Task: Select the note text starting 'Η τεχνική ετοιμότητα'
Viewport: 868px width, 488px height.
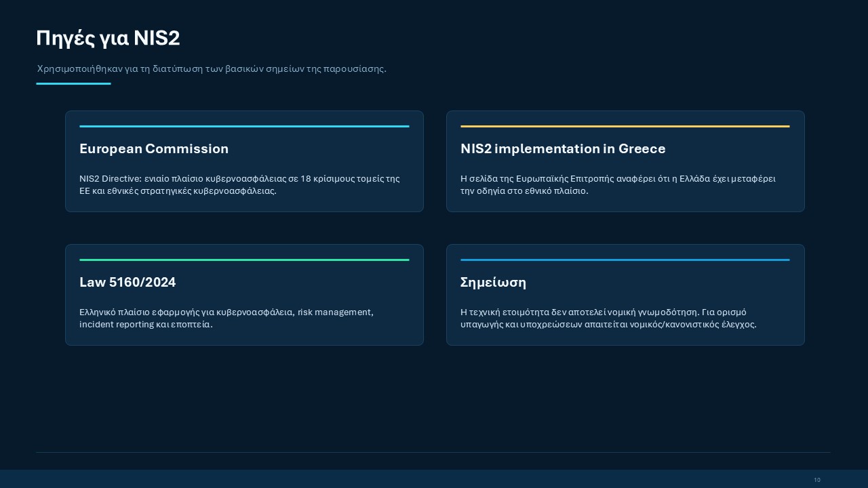Action: pyautogui.click(x=608, y=318)
